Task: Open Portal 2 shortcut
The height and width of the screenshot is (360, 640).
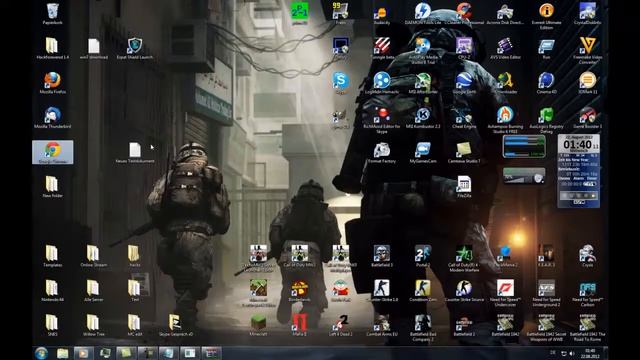Action: tap(423, 256)
